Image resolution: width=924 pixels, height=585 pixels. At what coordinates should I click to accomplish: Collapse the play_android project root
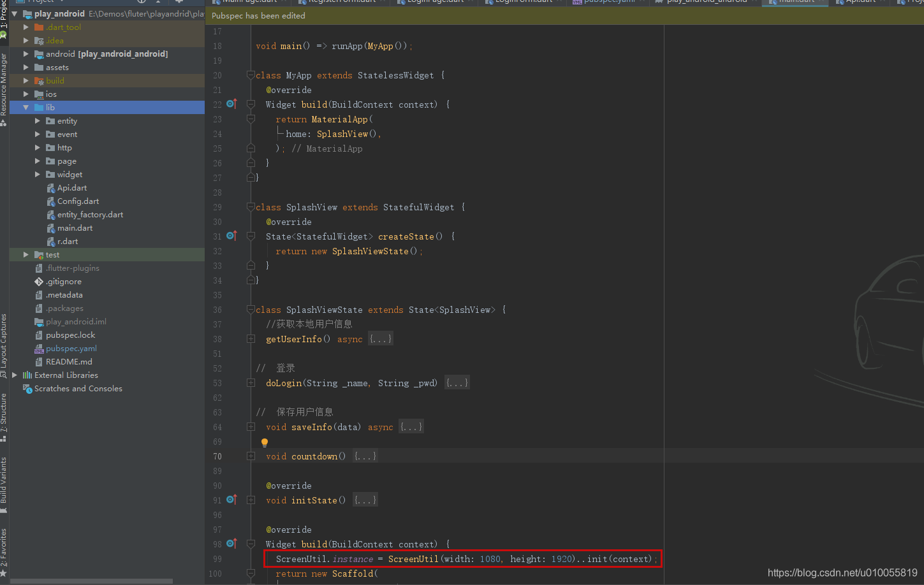[x=15, y=14]
